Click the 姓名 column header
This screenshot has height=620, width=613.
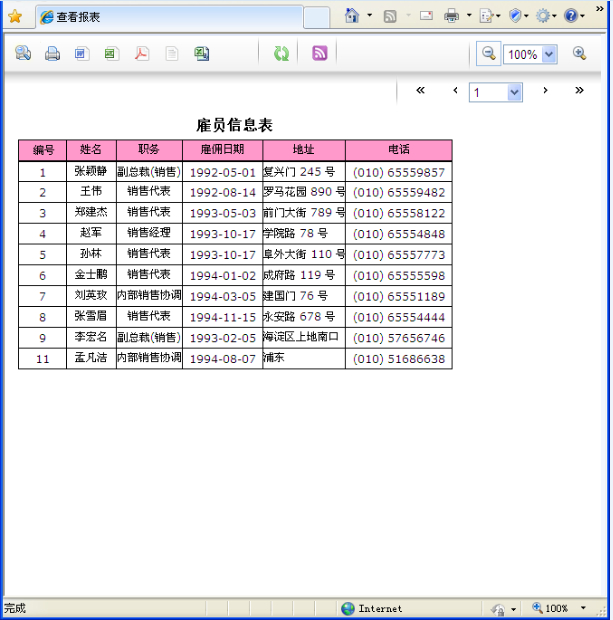[91, 150]
